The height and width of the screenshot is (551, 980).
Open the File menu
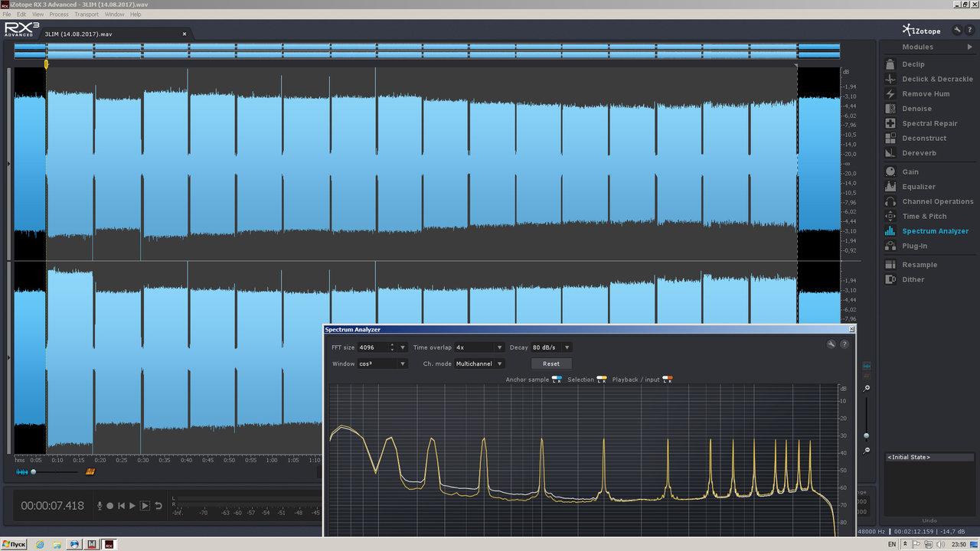pos(7,15)
